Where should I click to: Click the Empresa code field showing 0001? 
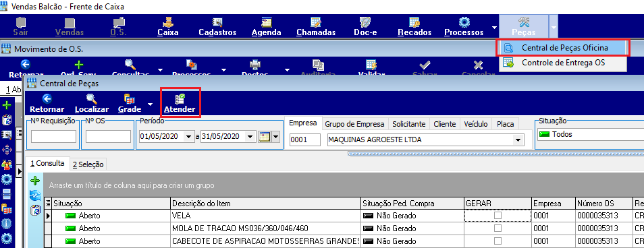click(x=304, y=140)
